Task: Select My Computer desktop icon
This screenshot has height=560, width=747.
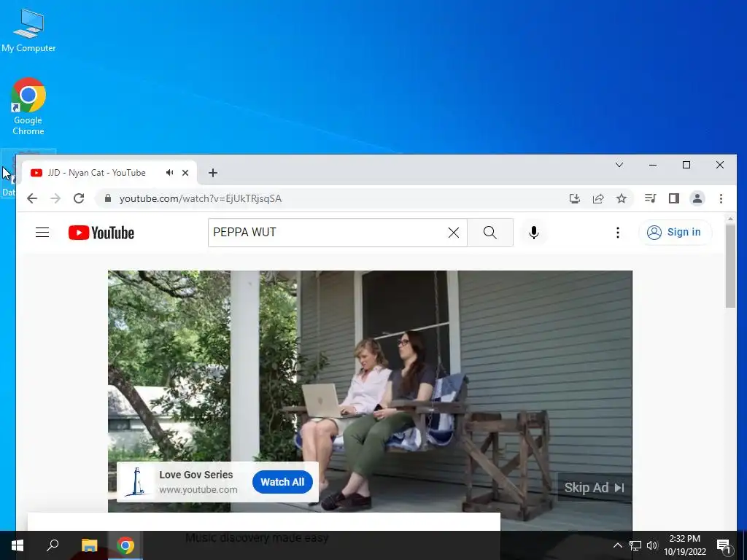Action: point(28,31)
